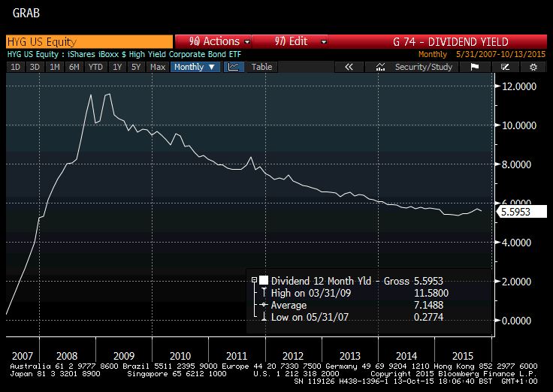
Task: Click the 11.5800 high value
Action: click(x=431, y=293)
